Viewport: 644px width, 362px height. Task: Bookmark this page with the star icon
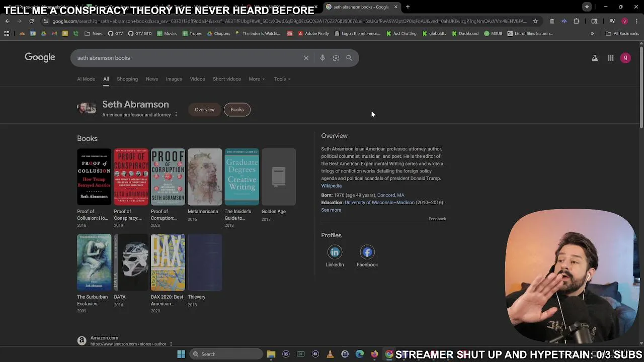(535, 21)
